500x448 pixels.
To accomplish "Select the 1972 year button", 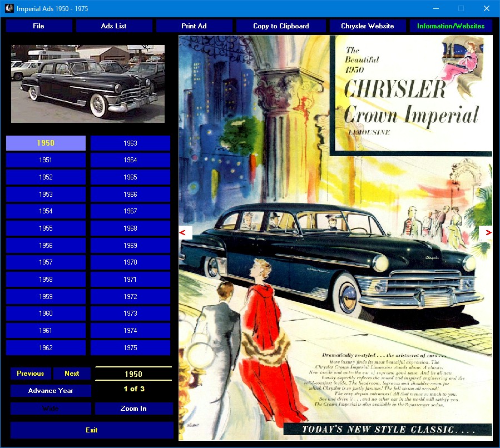I will [x=130, y=297].
